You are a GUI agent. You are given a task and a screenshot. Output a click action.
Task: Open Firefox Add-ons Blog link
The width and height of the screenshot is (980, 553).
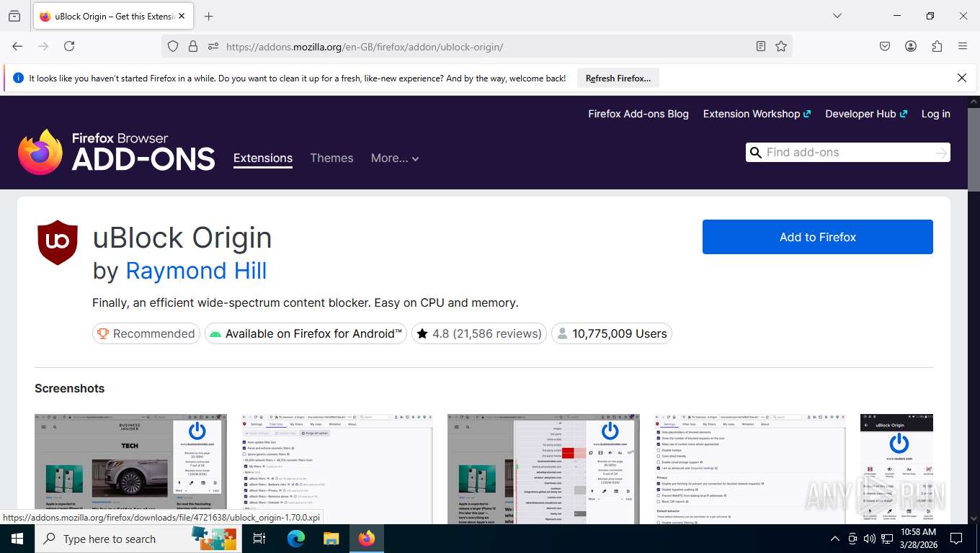pos(638,114)
